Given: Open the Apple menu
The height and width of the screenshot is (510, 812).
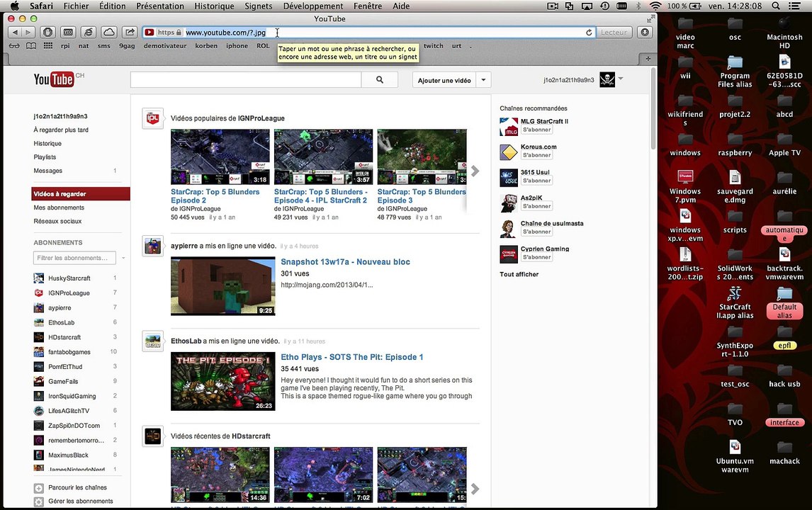Looking at the screenshot, I should 14,6.
